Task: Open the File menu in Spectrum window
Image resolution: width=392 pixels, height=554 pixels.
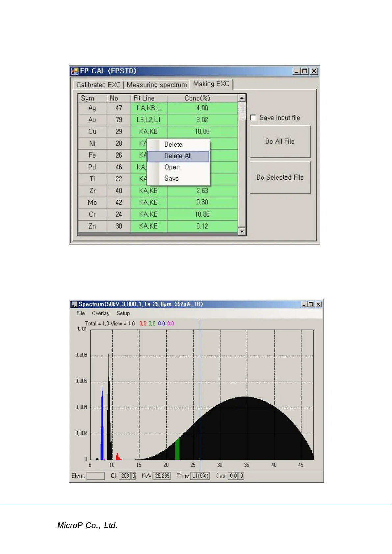Action: coord(81,313)
